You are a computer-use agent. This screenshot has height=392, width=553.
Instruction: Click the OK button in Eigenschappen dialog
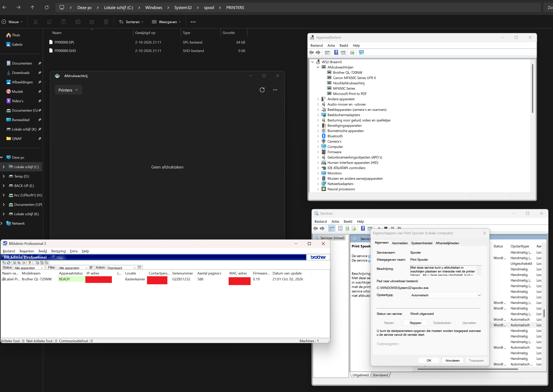429,361
